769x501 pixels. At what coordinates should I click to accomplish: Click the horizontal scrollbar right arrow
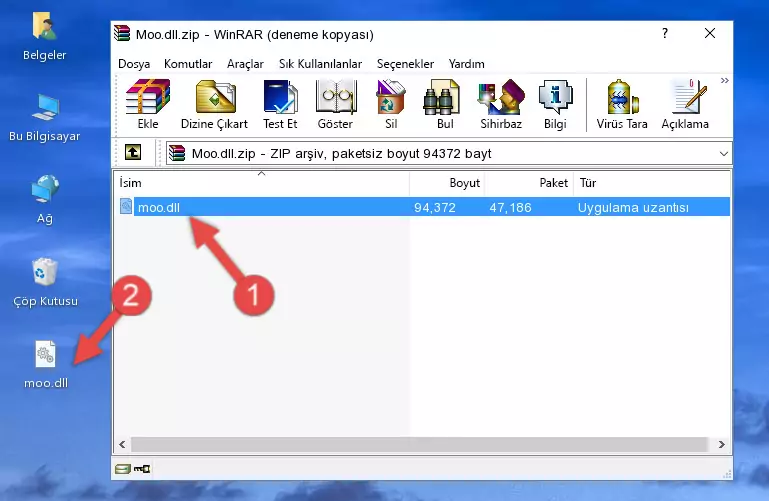click(x=721, y=444)
